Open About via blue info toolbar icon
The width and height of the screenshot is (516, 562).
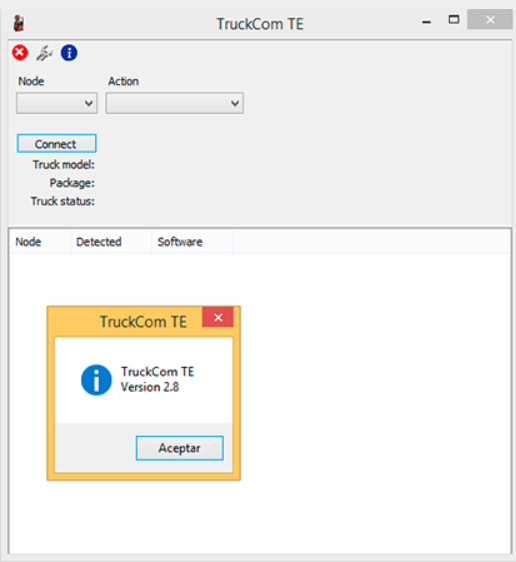click(x=69, y=53)
